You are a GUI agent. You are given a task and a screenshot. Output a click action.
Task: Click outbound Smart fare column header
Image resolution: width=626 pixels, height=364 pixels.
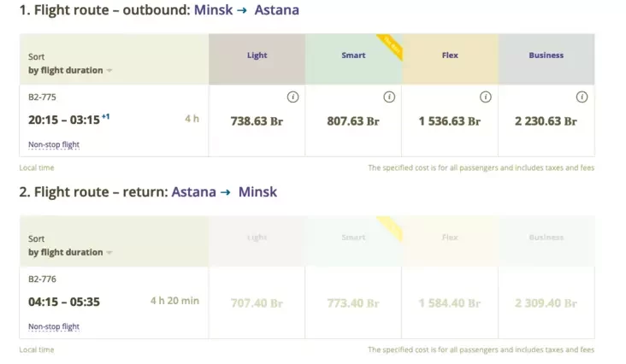(353, 56)
